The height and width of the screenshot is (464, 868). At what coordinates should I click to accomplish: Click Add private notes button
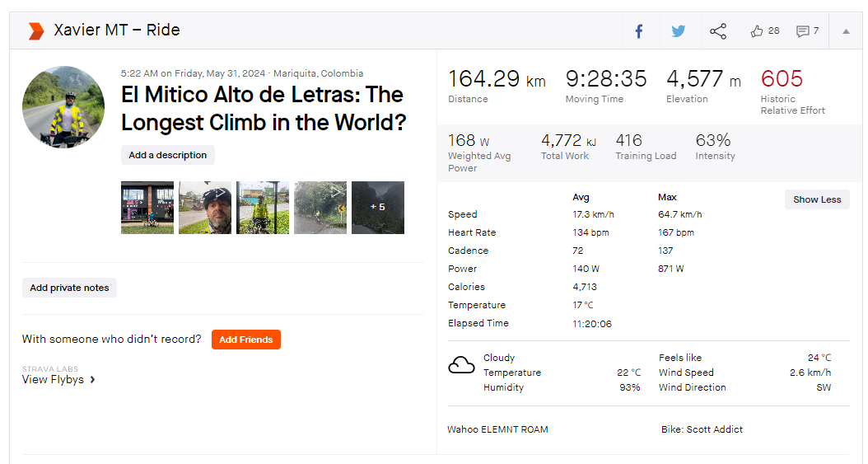tap(69, 288)
